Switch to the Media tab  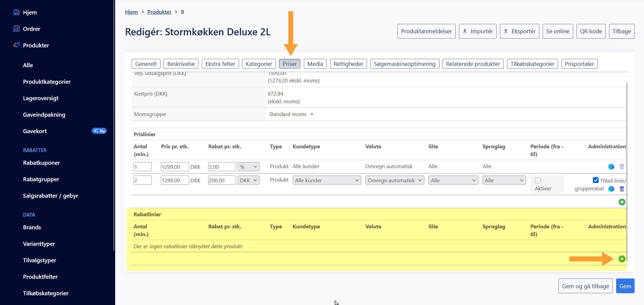(x=315, y=64)
